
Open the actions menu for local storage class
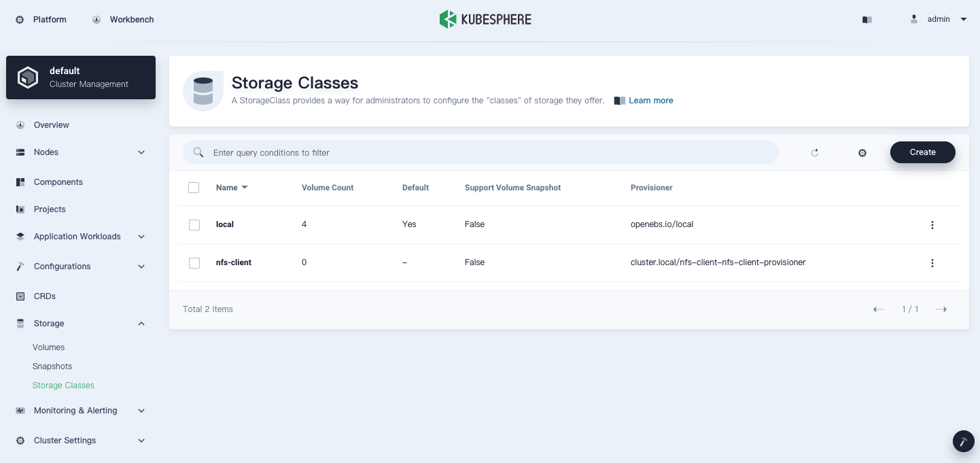click(x=932, y=224)
